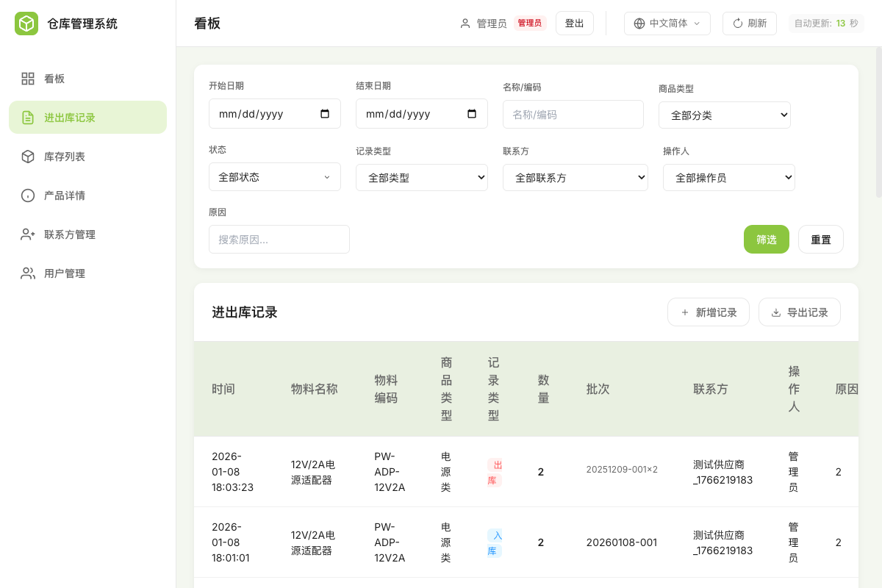
Task: Click PW-ADP-12V2A code in the 出库 row
Action: [x=390, y=472]
